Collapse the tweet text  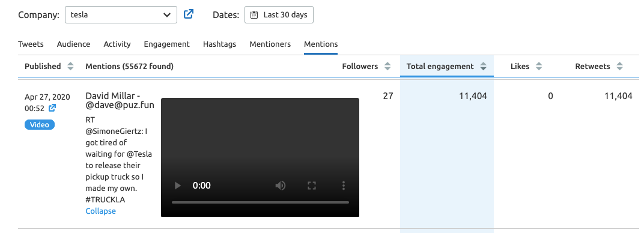pos(101,211)
